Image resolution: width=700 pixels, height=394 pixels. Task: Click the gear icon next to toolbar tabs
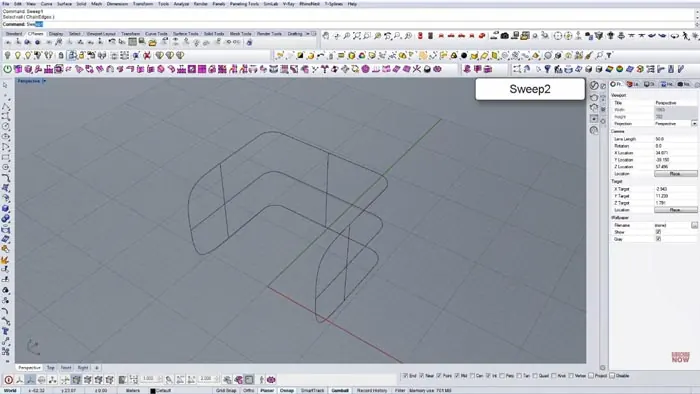click(313, 33)
